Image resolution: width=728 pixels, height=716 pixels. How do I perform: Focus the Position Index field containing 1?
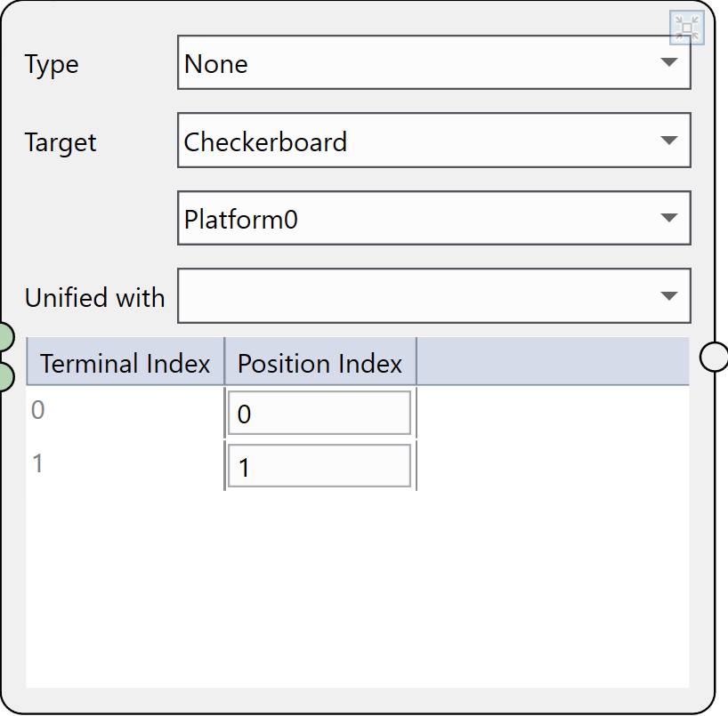(320, 466)
